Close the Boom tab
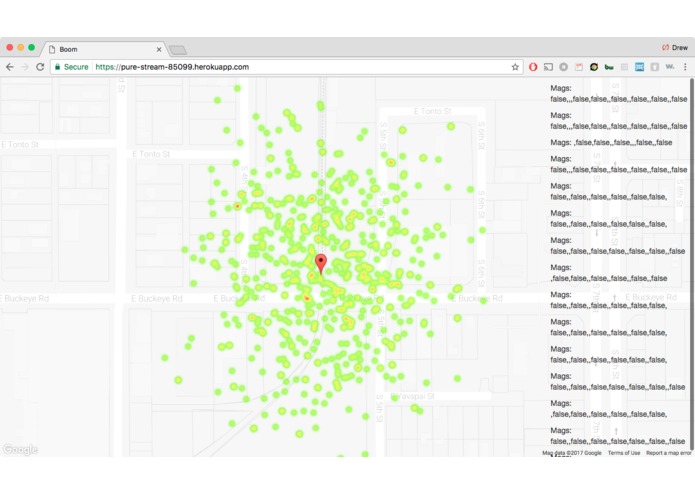 click(x=159, y=49)
